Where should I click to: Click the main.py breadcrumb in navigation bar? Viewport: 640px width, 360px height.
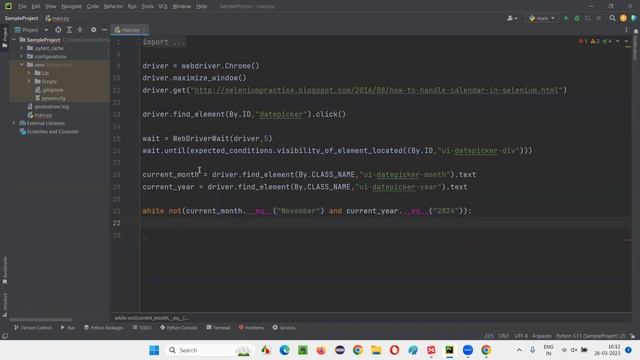click(x=58, y=18)
